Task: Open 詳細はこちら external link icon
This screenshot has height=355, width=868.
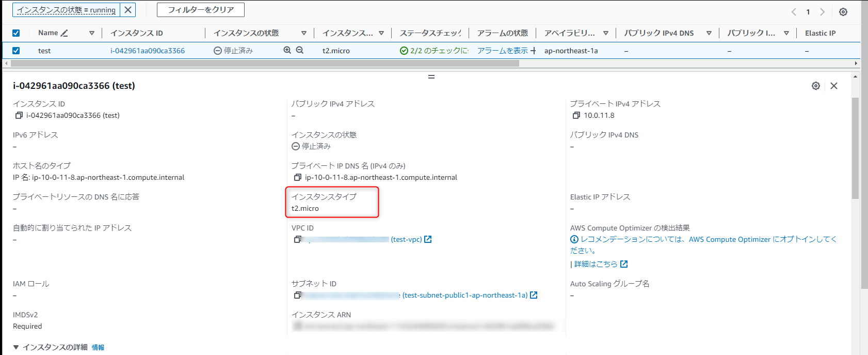Action: pos(624,264)
